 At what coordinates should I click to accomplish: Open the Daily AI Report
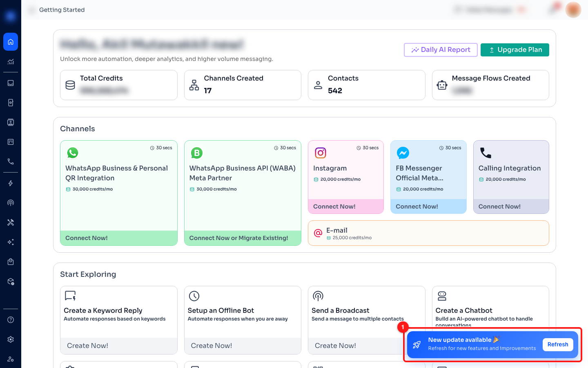[441, 50]
